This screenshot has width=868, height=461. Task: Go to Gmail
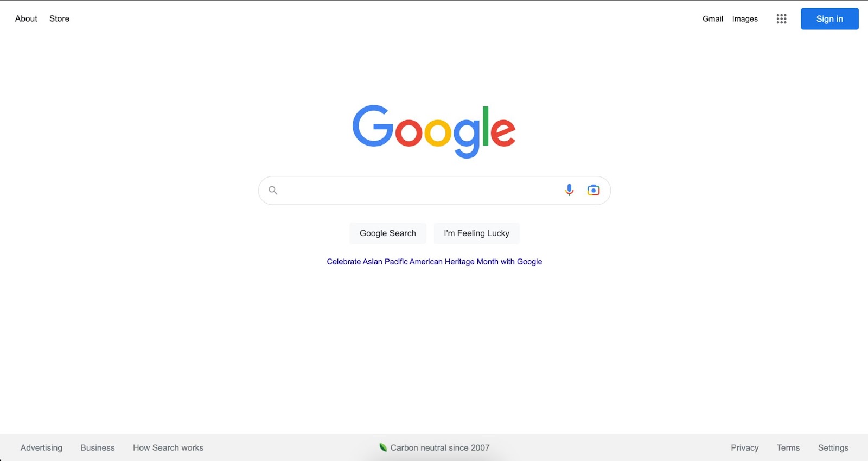pos(713,19)
